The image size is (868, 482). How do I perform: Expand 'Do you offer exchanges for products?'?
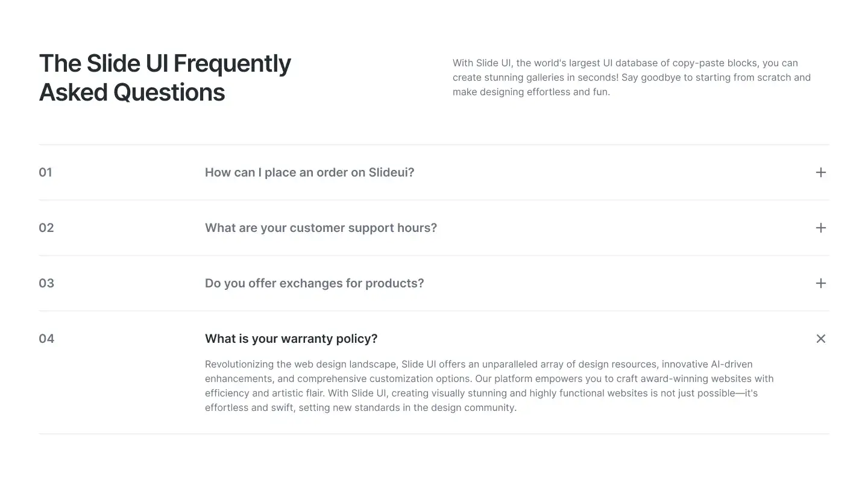point(314,283)
